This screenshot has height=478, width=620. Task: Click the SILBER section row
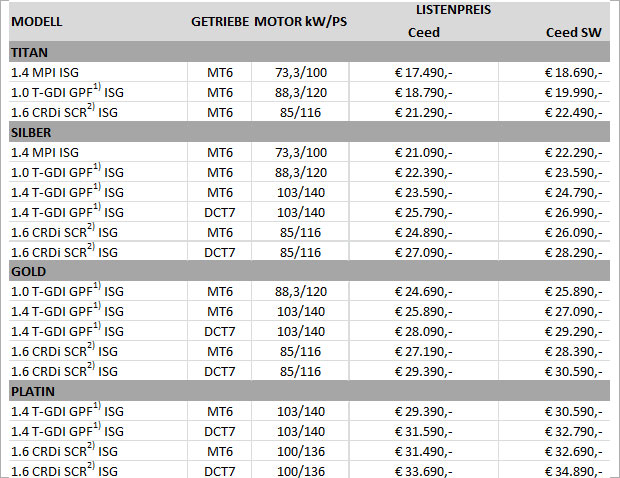pyautogui.click(x=32, y=132)
